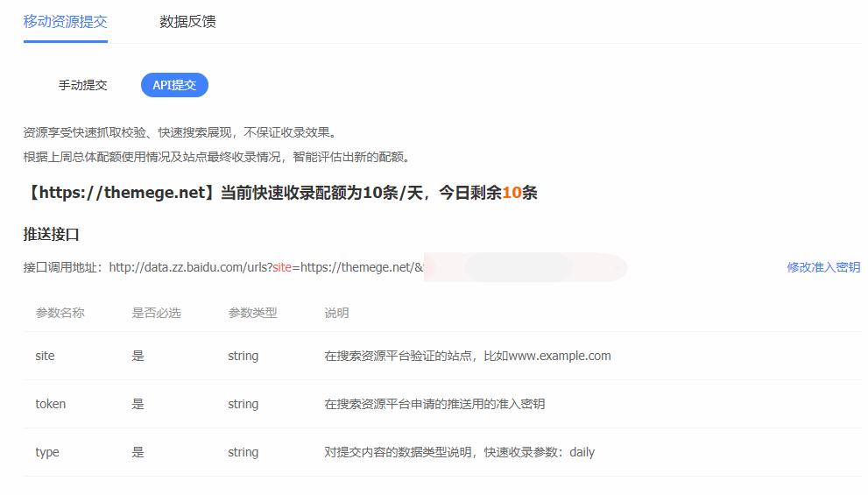
Task: Open the 数据反馈 tab
Action: [x=187, y=22]
